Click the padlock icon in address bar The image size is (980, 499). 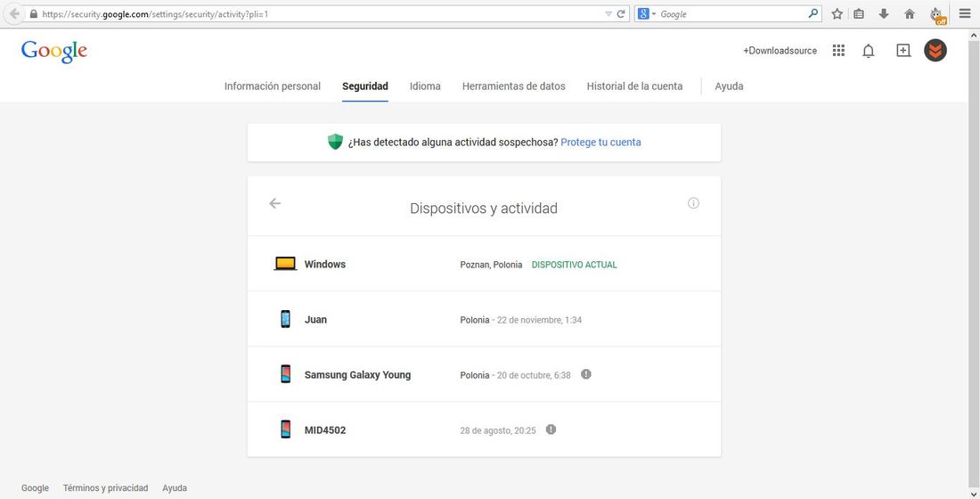click(33, 13)
